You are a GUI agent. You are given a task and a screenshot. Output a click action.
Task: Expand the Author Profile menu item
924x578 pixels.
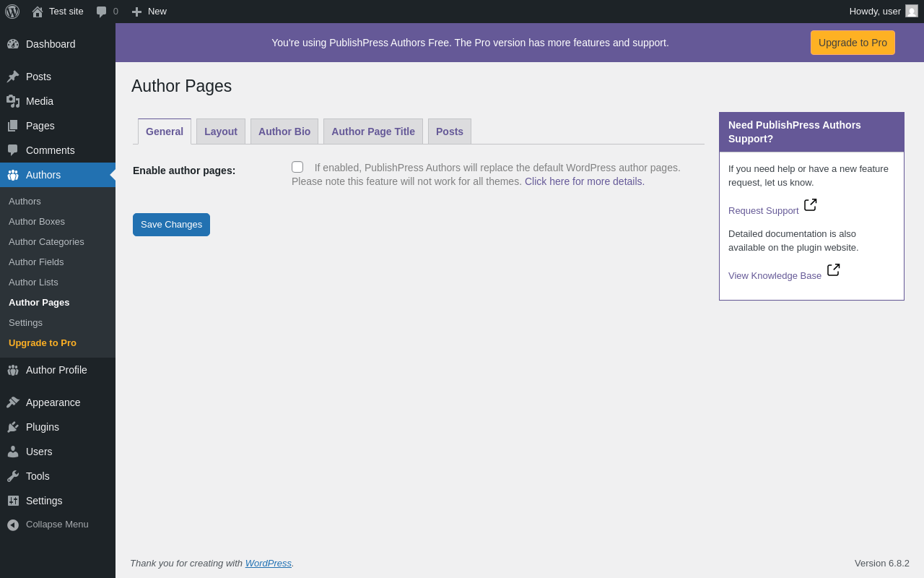(x=58, y=370)
